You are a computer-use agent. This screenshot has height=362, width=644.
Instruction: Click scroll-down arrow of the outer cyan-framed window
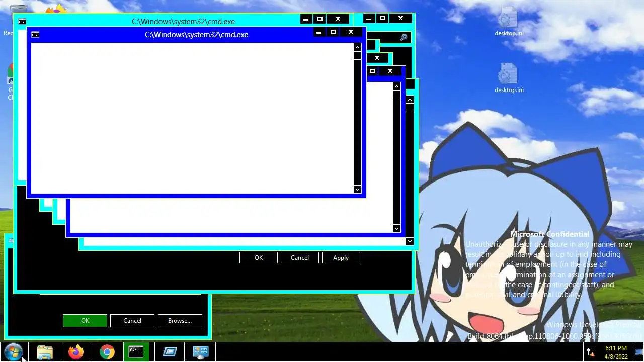(410, 241)
